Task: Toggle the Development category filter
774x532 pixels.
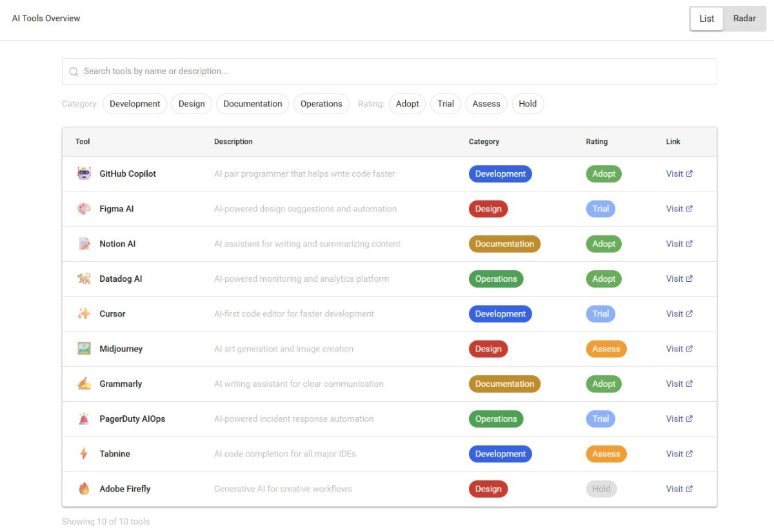Action: pos(134,103)
